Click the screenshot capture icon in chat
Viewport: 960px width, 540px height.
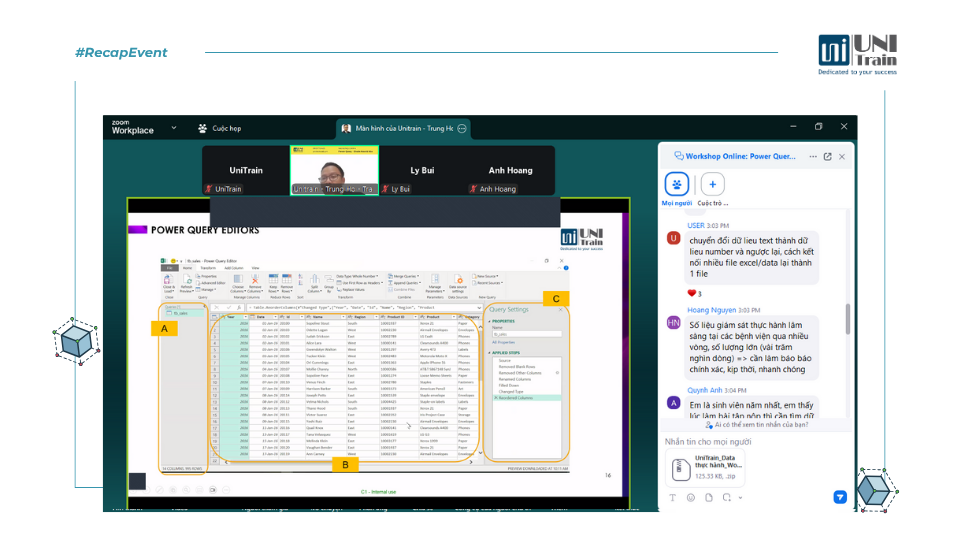point(727,498)
